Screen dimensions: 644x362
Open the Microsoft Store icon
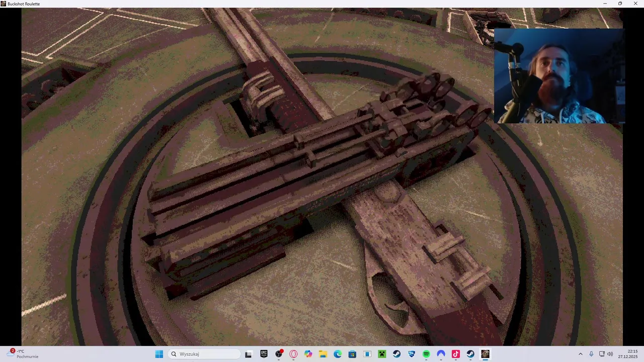352,354
